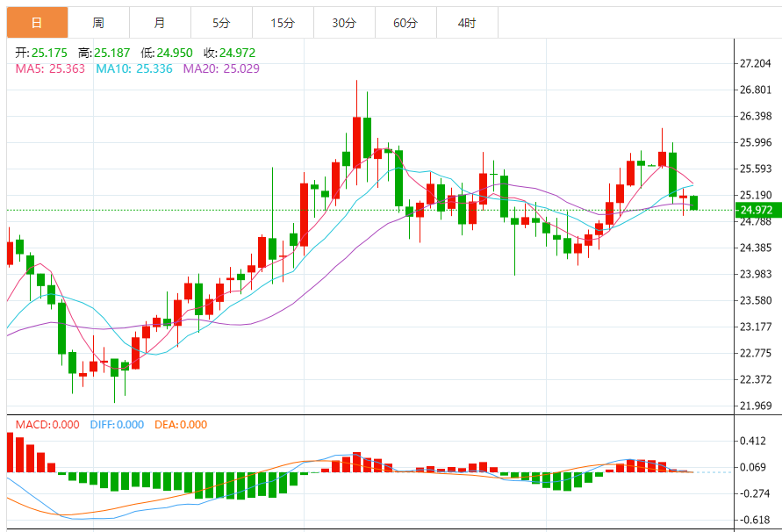Click the last green candlestick at the right edge
782x532 pixels.
point(693,203)
